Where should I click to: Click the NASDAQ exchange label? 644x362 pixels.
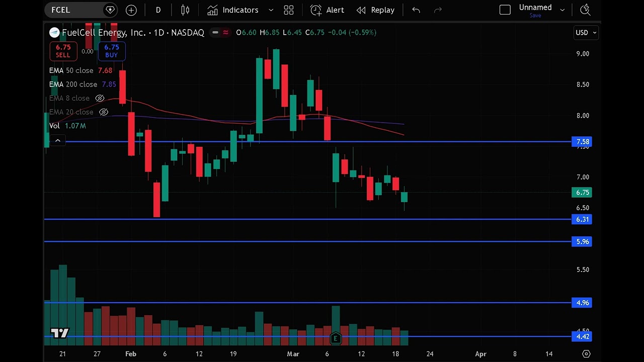click(188, 33)
